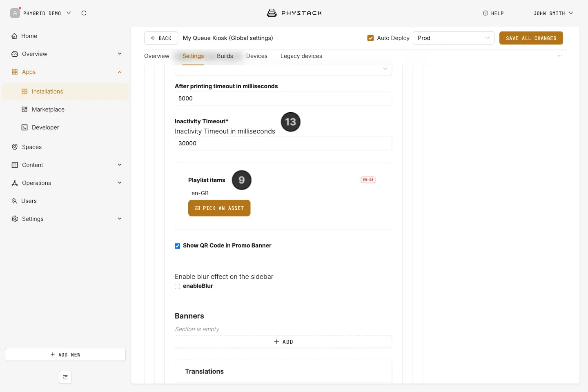Switch to the Builds tab
Screen dimensions: 588x392
click(x=225, y=56)
